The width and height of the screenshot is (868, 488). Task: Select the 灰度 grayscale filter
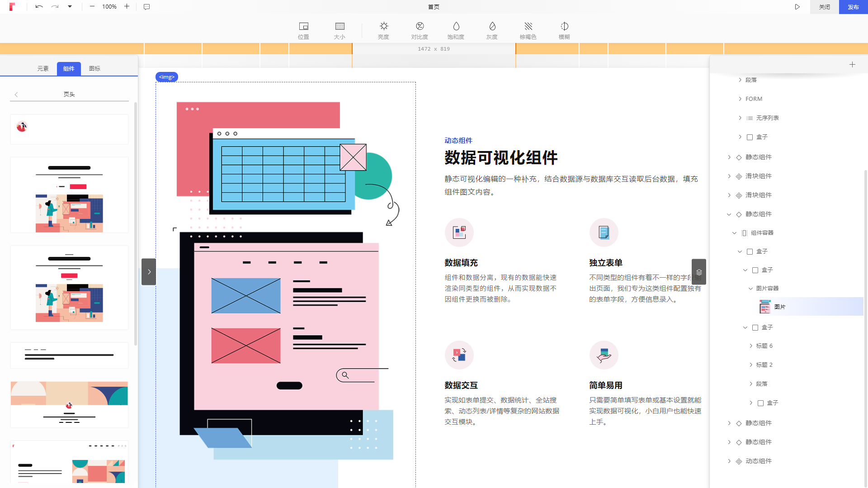point(492,31)
